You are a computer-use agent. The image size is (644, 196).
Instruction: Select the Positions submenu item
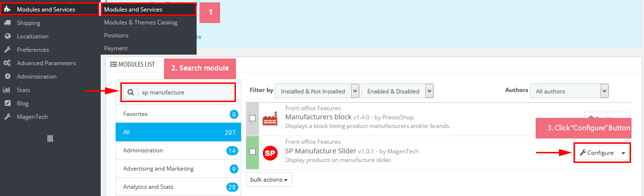[x=117, y=35]
